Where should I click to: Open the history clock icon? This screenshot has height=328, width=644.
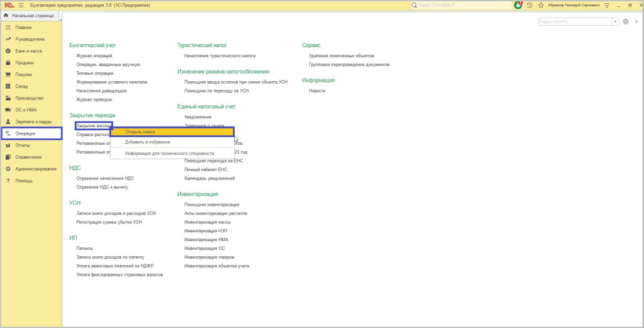pyautogui.click(x=530, y=5)
